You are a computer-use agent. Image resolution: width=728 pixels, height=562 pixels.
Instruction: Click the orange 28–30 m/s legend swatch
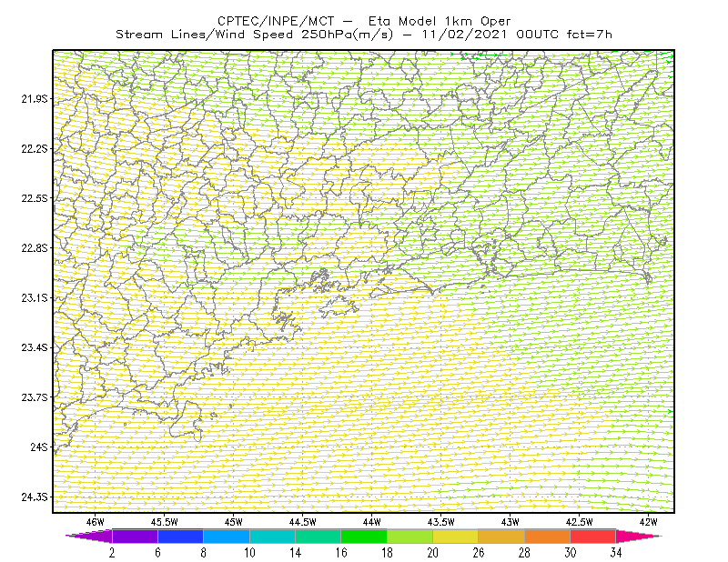pyautogui.click(x=548, y=536)
